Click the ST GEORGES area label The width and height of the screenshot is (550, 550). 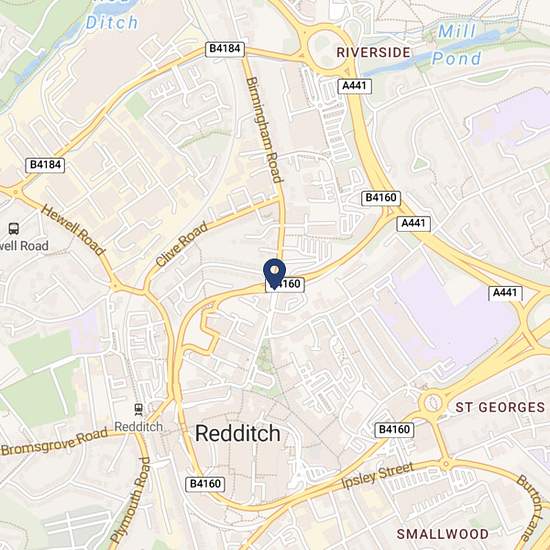[x=500, y=408]
